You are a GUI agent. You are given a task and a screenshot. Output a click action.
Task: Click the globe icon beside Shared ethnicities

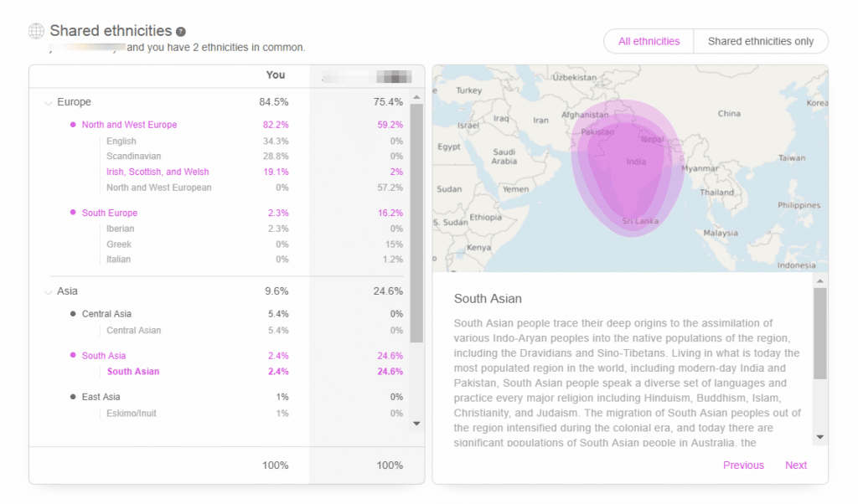click(x=34, y=29)
